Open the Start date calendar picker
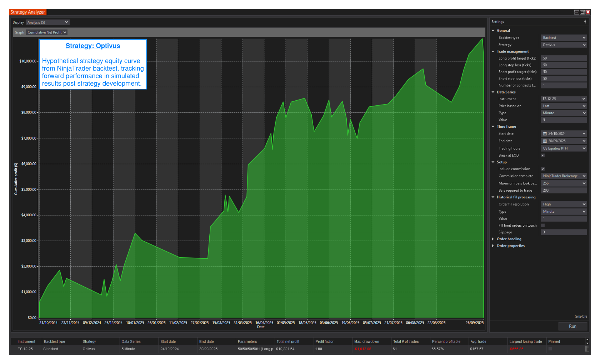Image resolution: width=600 pixels, height=364 pixels. pyautogui.click(x=545, y=134)
